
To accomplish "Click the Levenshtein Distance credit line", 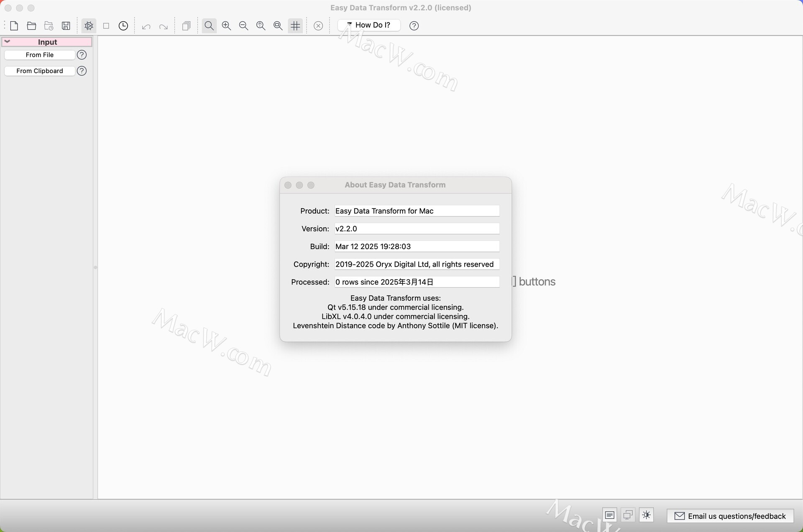I will [x=396, y=326].
